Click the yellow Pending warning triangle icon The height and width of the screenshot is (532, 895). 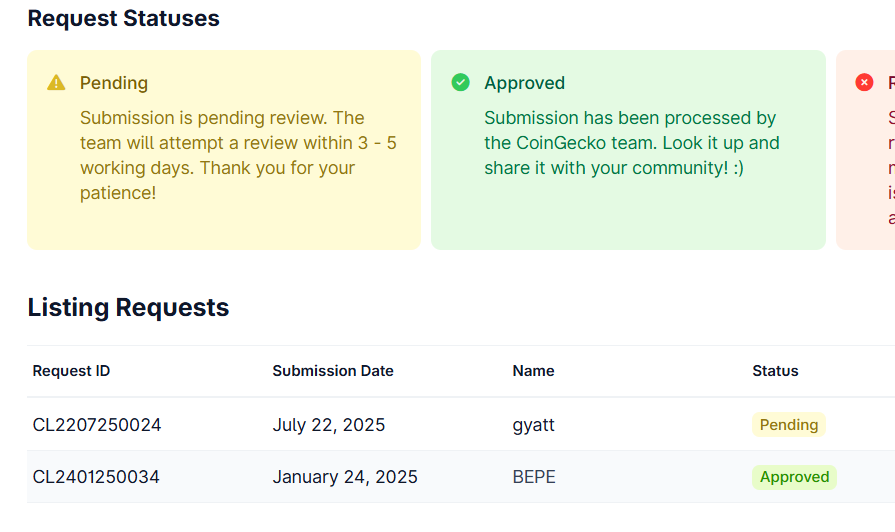56,83
